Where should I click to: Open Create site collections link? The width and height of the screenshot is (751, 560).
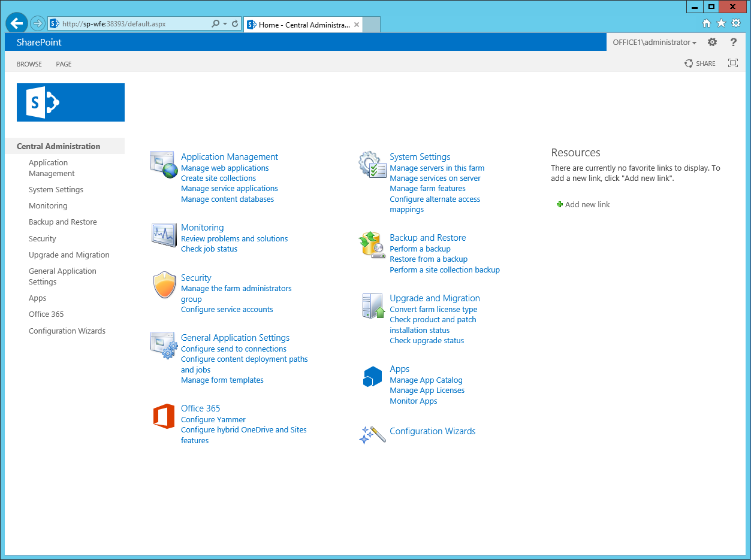pos(218,178)
